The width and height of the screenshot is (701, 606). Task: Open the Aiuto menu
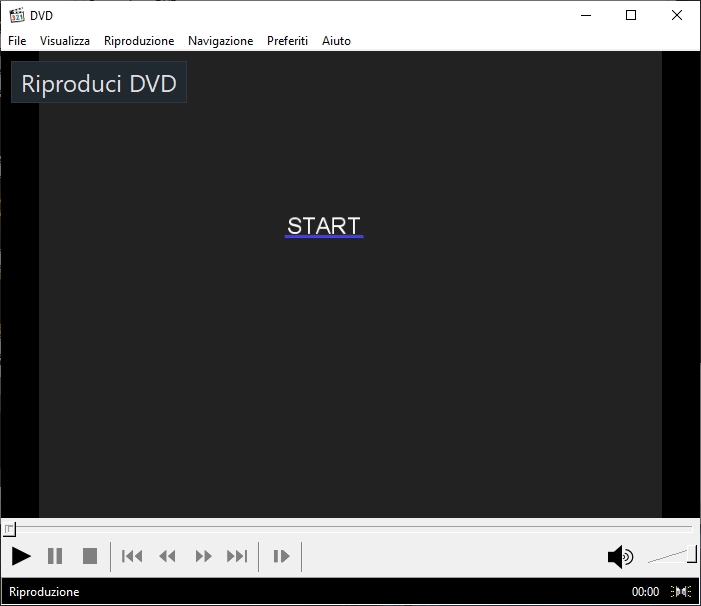click(336, 41)
